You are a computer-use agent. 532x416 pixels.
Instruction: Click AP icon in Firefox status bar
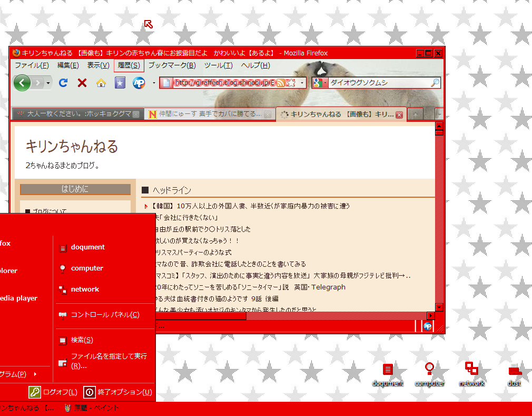click(x=428, y=326)
